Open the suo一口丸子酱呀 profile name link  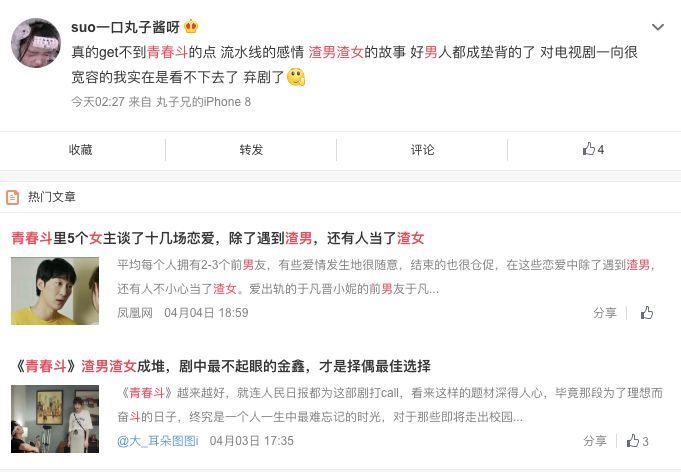126,27
